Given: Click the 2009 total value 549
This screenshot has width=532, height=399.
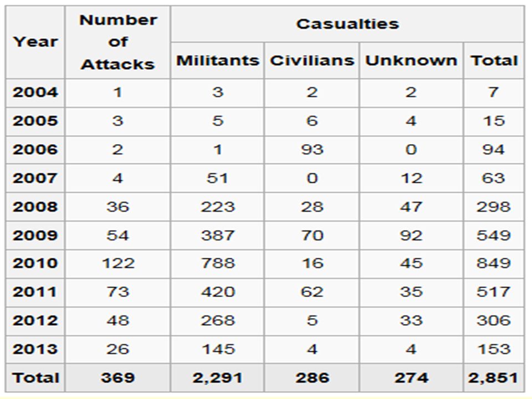Looking at the screenshot, I should point(494,235).
